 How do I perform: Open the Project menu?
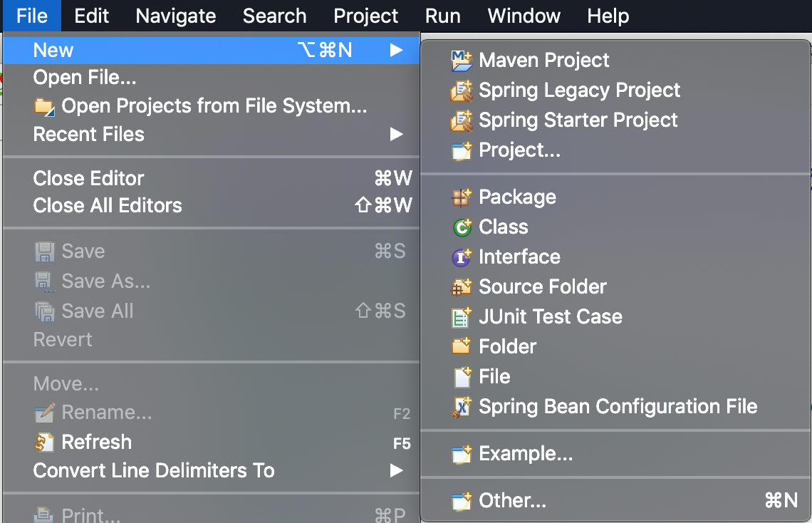pos(365,16)
